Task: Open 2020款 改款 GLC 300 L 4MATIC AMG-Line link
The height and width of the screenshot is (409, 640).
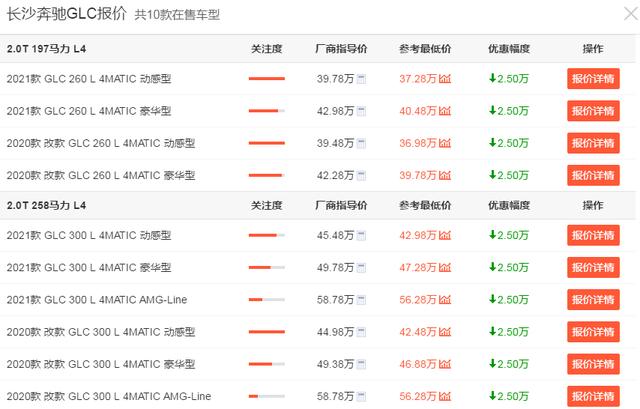Action: pos(109,396)
